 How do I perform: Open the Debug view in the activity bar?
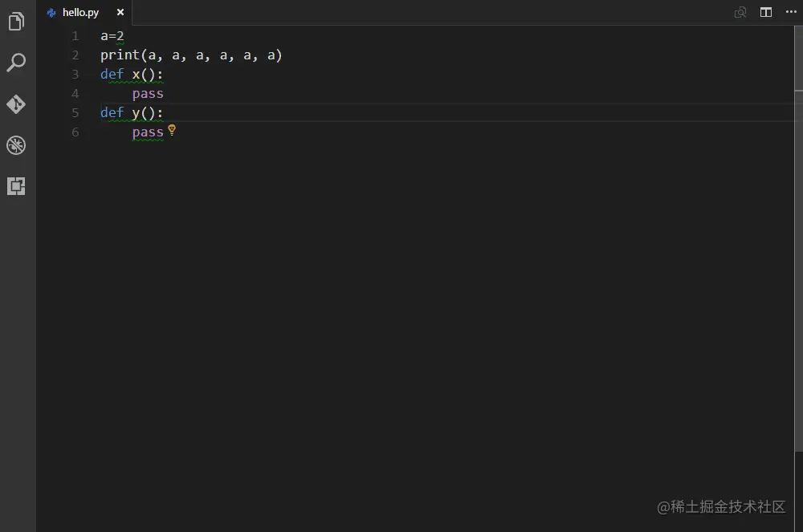(x=16, y=145)
